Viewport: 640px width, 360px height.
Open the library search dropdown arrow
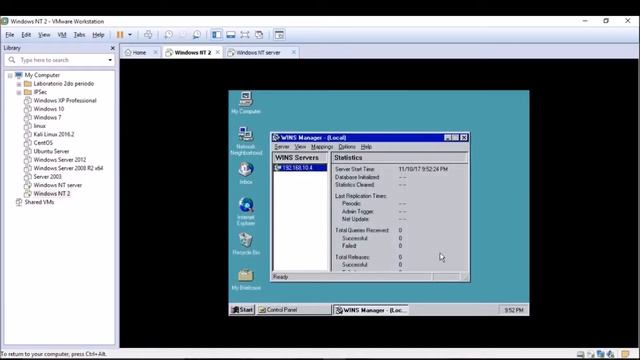pos(110,60)
